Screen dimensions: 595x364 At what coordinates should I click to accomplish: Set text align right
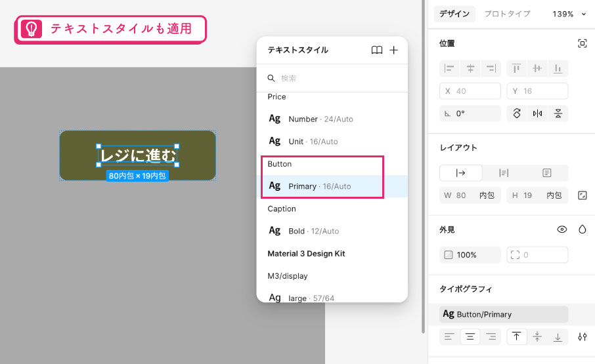[491, 336]
